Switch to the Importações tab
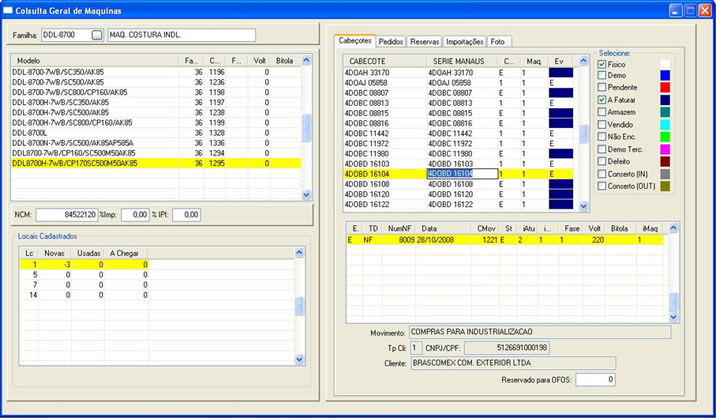716x418 pixels. pos(464,42)
